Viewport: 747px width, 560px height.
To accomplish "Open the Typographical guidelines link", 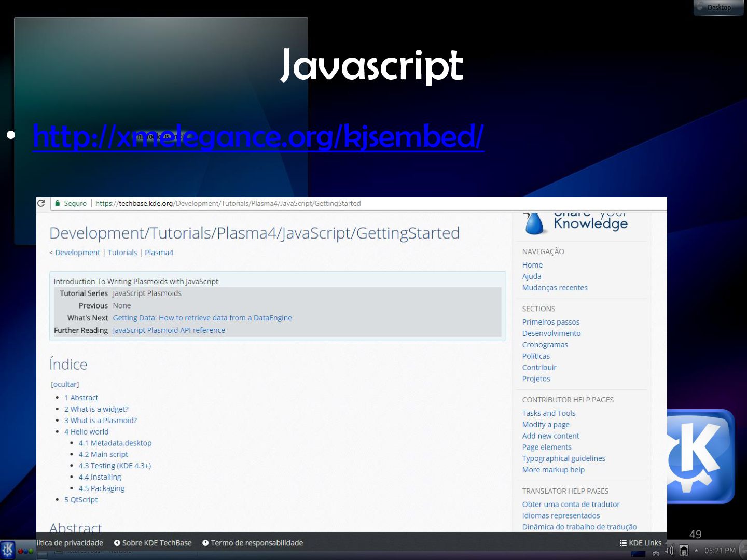I will [563, 459].
